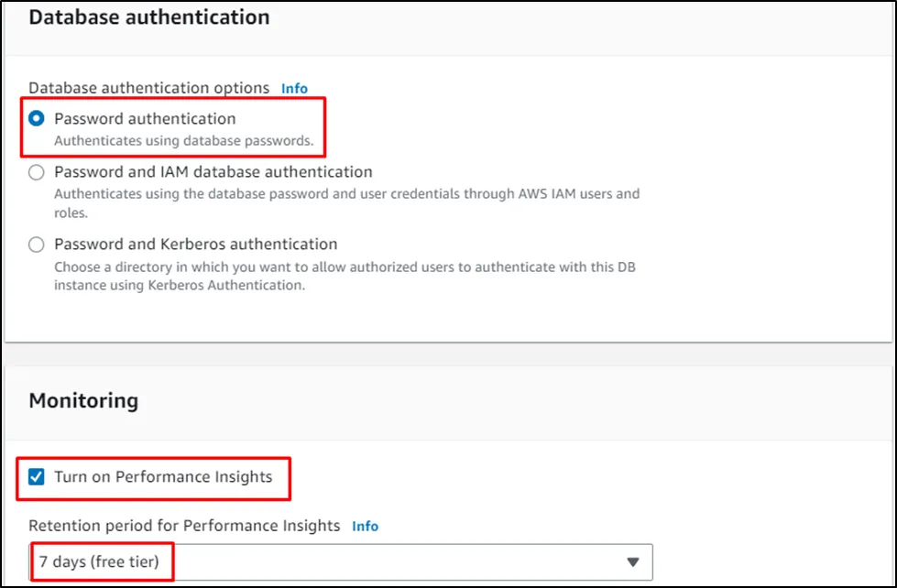Image resolution: width=897 pixels, height=588 pixels.
Task: Click the 'Password authentication' label text
Action: click(145, 119)
